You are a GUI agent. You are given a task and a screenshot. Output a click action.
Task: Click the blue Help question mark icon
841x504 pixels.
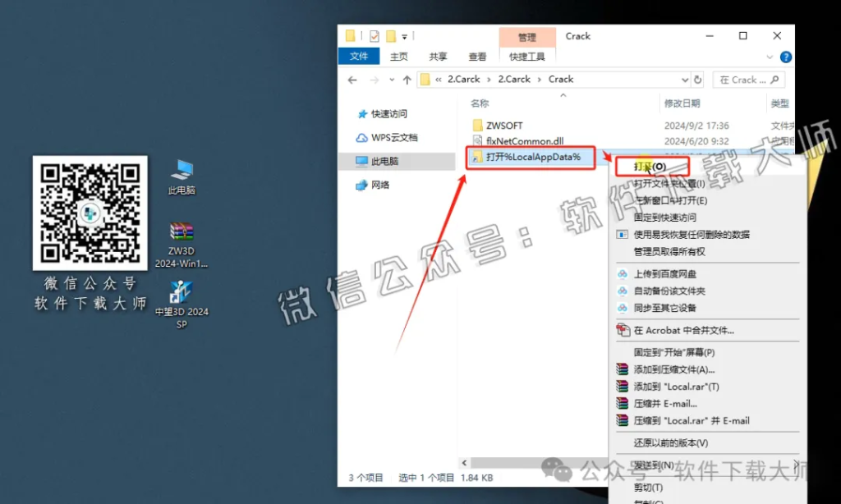tap(786, 57)
